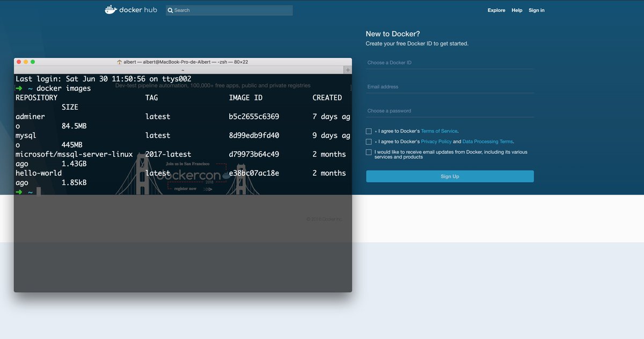Check the email updates checkbox
644x339 pixels.
pyautogui.click(x=369, y=152)
